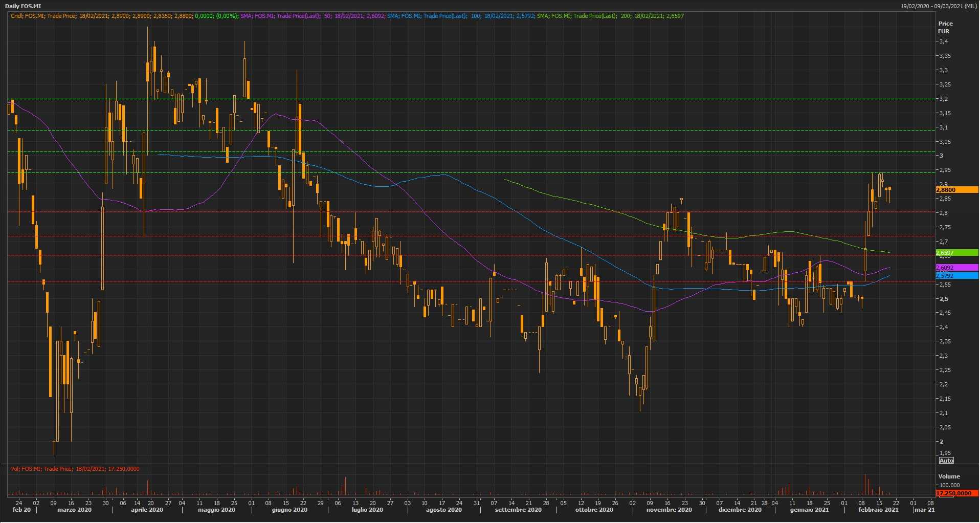The height and width of the screenshot is (523, 980).
Task: Select the magenta SMA 50 legend entry
Action: [x=313, y=16]
